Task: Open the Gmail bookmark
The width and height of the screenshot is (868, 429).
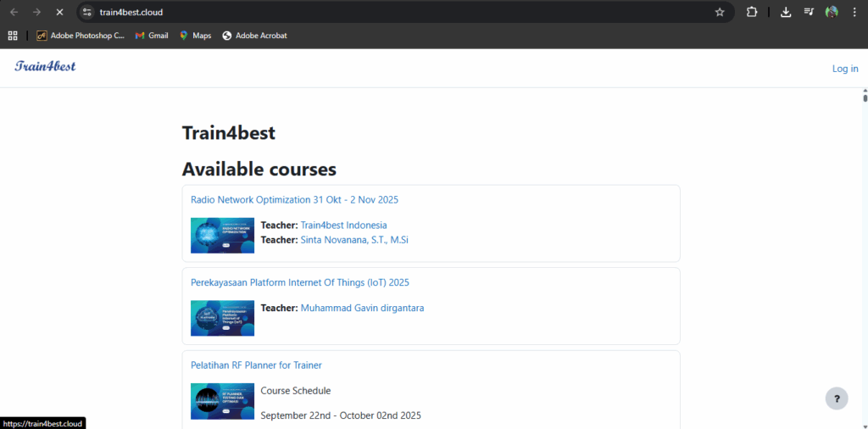Action: 152,36
